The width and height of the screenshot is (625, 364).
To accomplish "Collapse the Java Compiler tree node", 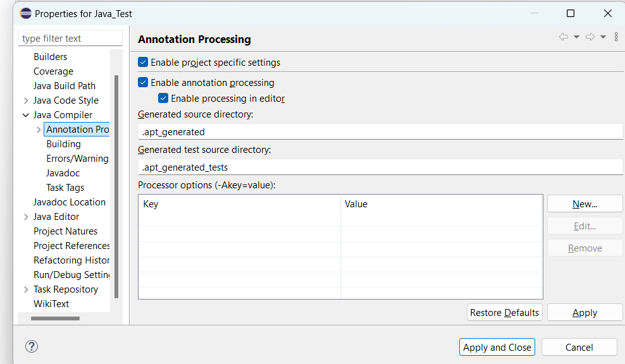I will (26, 115).
